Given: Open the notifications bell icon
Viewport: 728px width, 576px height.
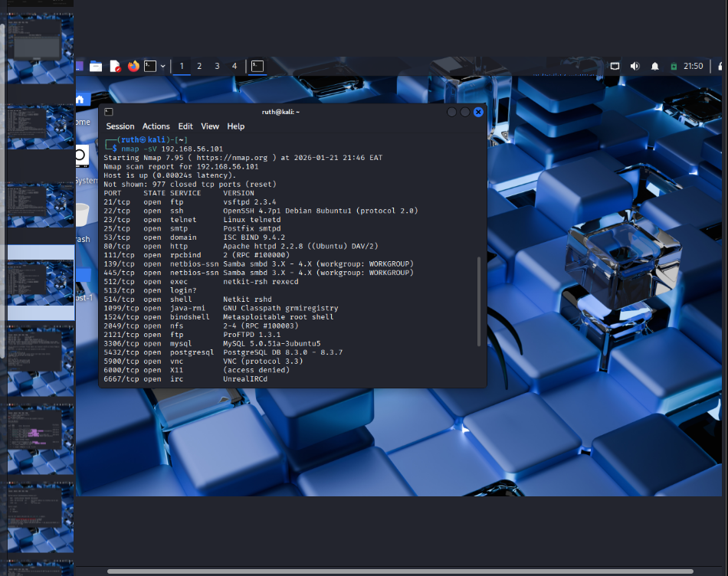Looking at the screenshot, I should pos(654,67).
